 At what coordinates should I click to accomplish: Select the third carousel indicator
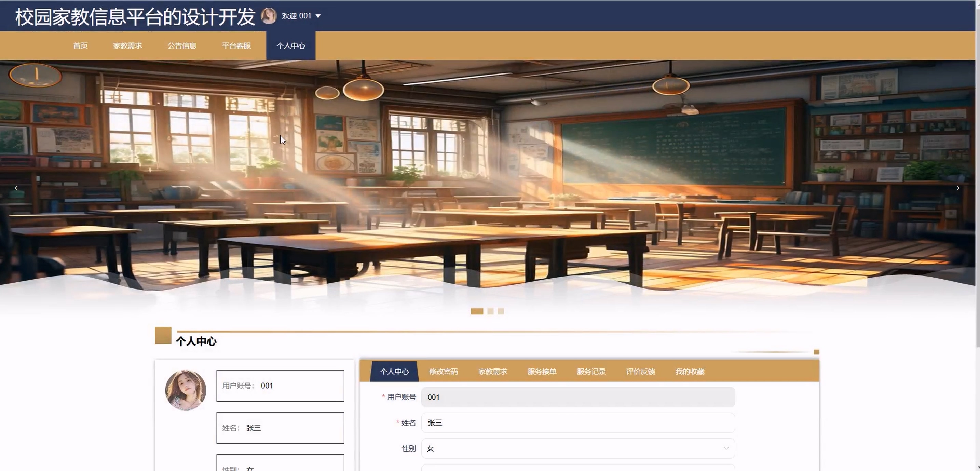pyautogui.click(x=501, y=311)
